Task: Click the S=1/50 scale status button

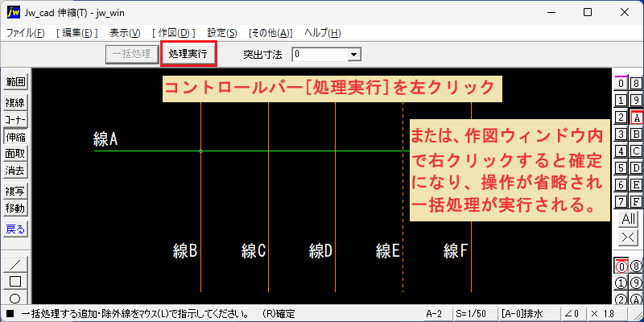Action: click(475, 314)
